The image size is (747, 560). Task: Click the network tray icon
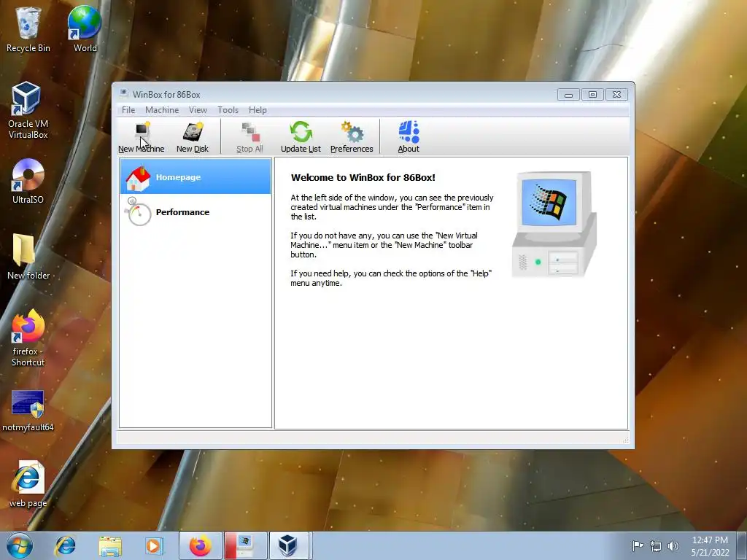(656, 545)
